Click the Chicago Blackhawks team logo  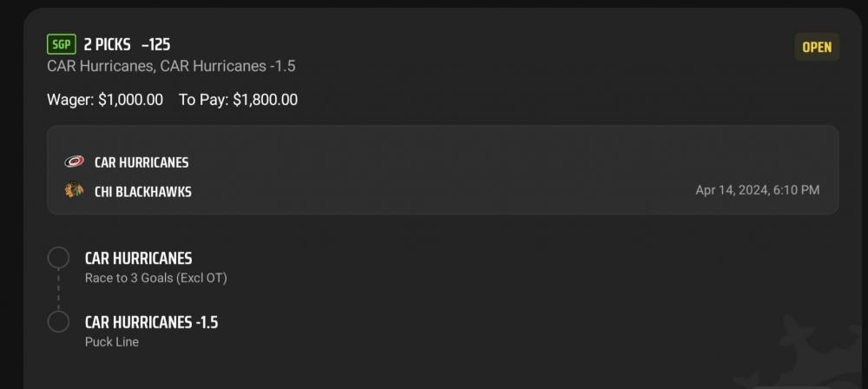click(x=74, y=191)
